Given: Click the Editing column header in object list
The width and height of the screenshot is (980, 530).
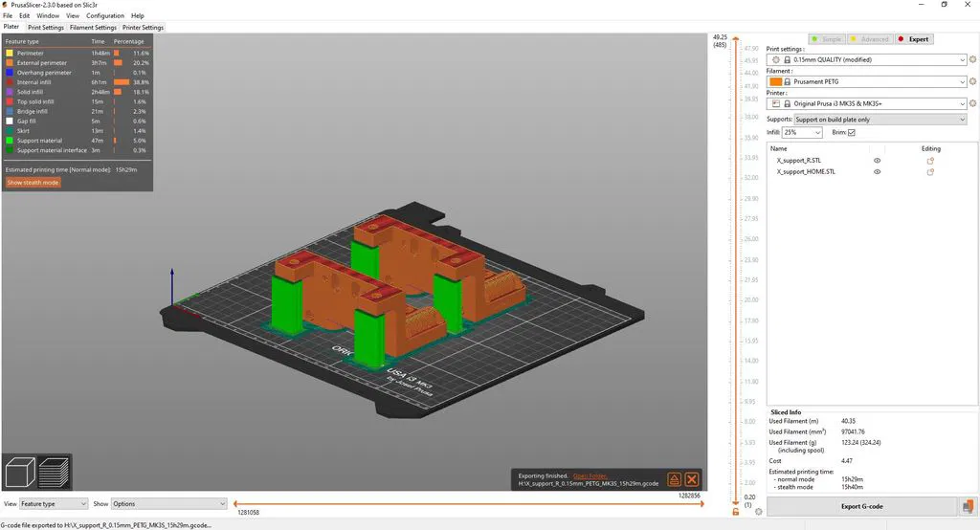Looking at the screenshot, I should coord(930,148).
